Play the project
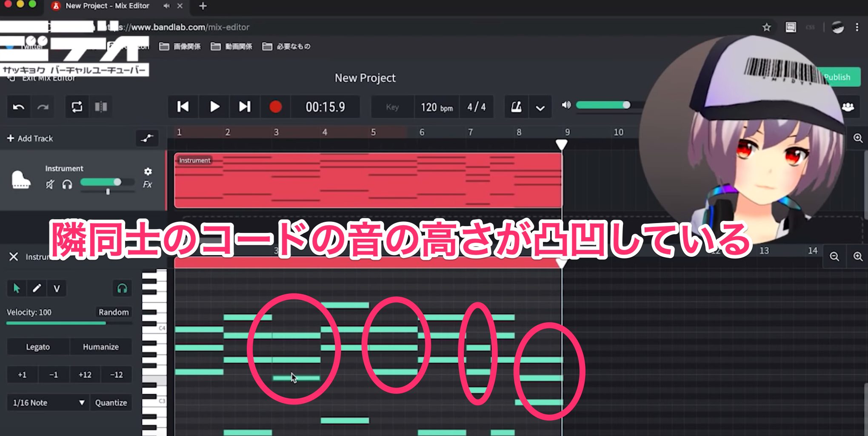The width and height of the screenshot is (868, 436). click(x=214, y=107)
